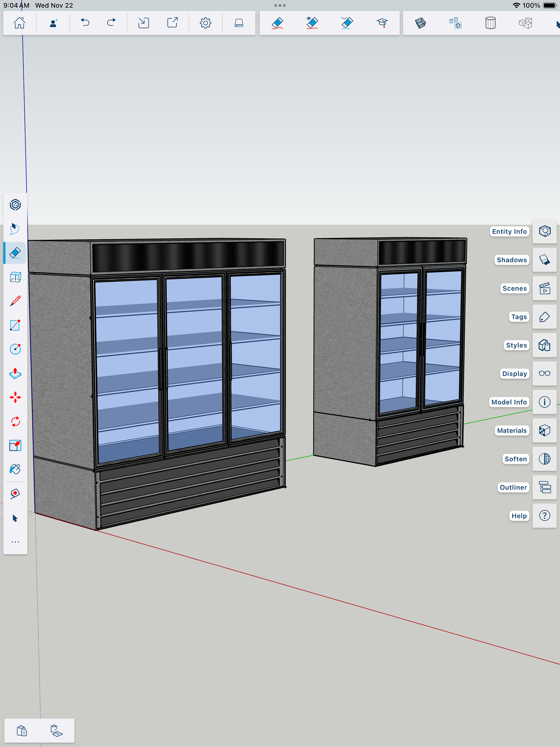Tap the Undo arrow
Screen dimensions: 560x747
tap(85, 23)
